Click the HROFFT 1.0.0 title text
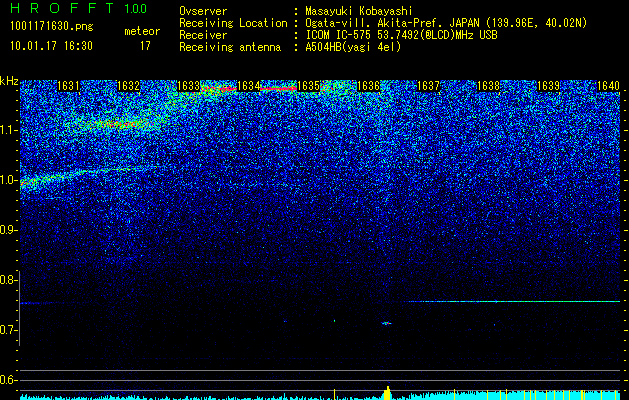Viewport: 629px width, 400px height. (79, 8)
